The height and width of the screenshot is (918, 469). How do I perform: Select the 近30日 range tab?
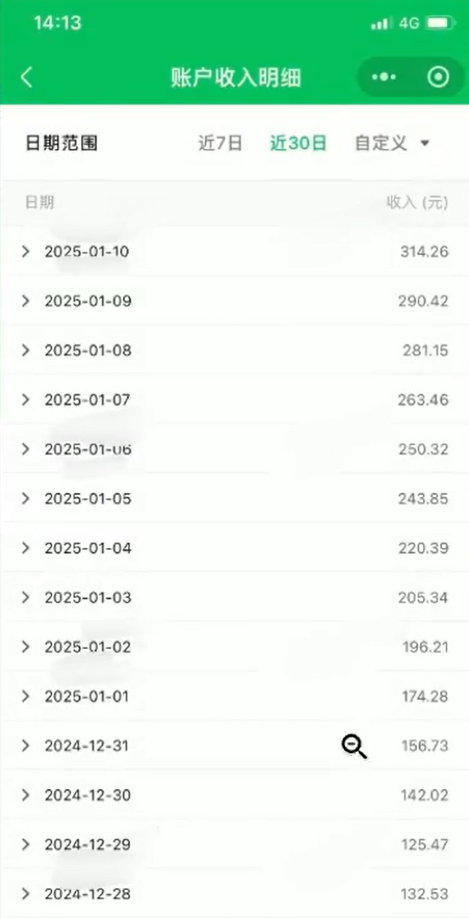click(x=298, y=143)
